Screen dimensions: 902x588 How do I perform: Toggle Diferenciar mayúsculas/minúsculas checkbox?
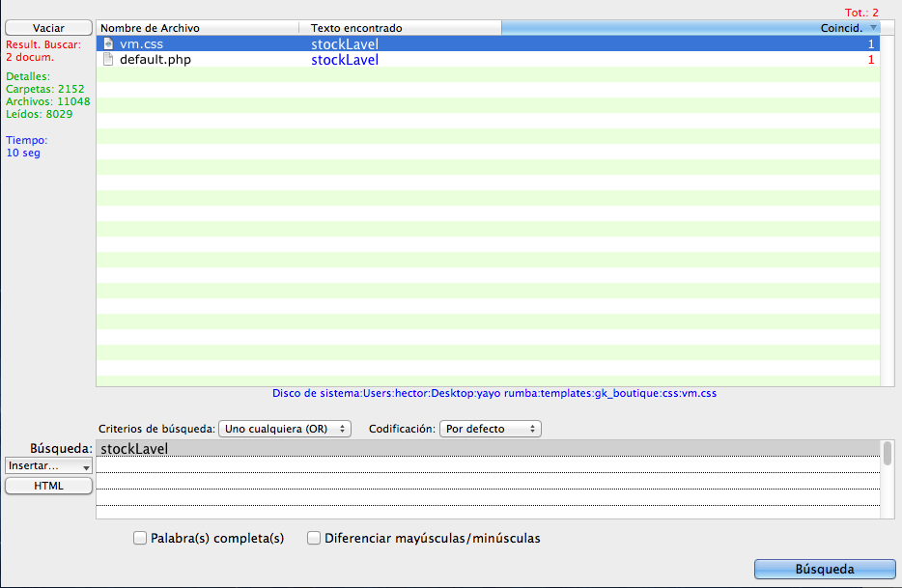coord(314,538)
